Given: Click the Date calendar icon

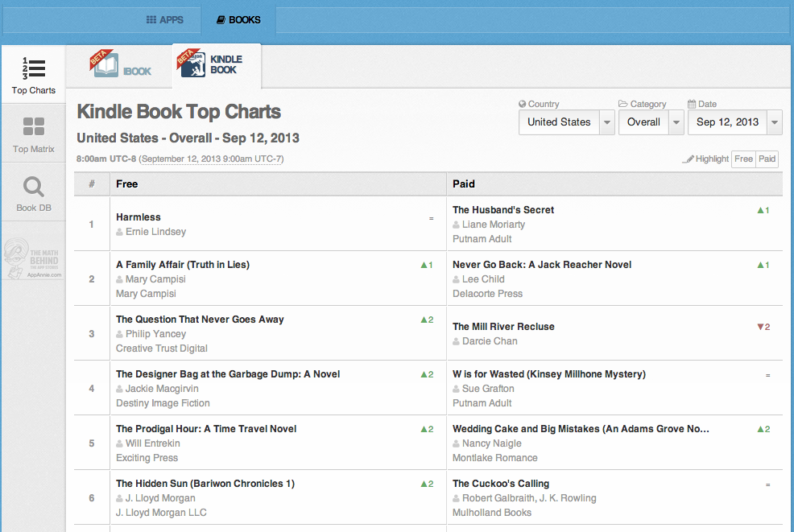Looking at the screenshot, I should [x=692, y=104].
